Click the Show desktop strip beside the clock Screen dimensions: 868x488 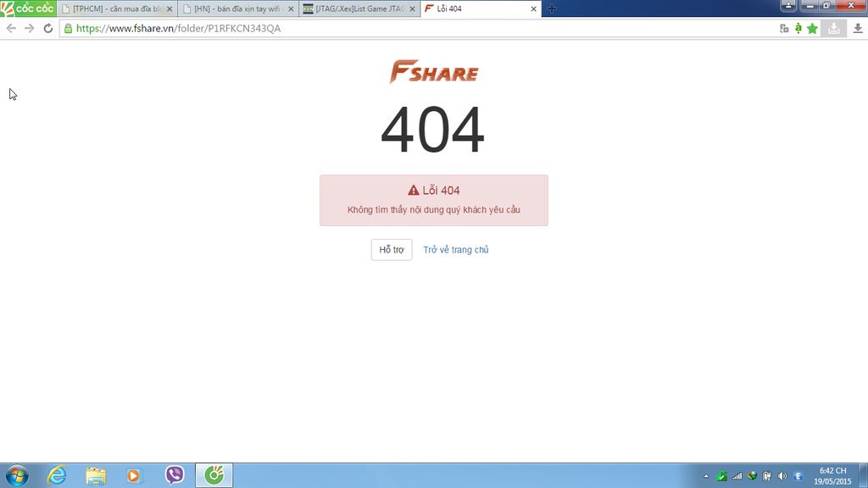pos(863,476)
